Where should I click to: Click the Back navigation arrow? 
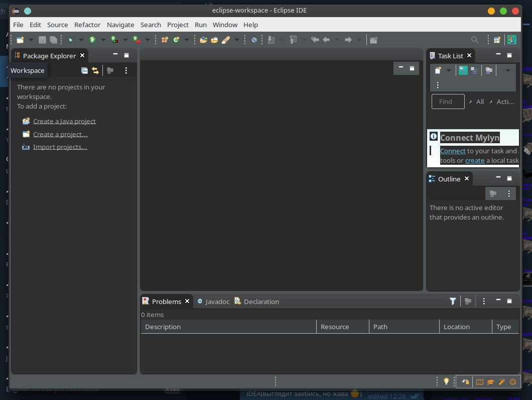pos(326,40)
